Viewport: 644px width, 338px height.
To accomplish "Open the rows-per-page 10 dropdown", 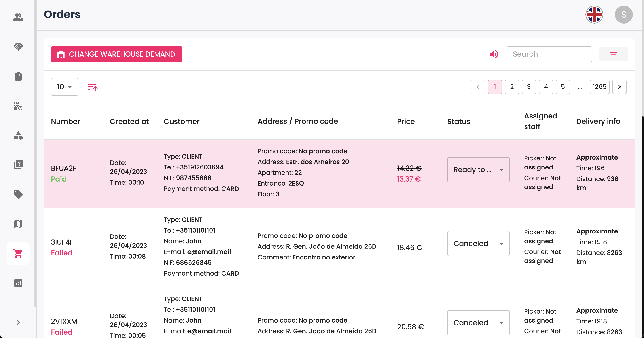I will [x=64, y=87].
